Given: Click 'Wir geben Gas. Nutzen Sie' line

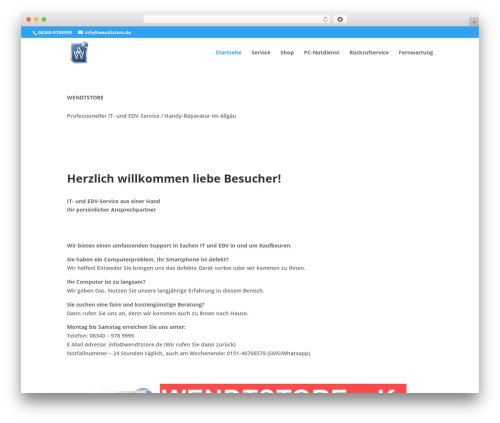Looking at the screenshot, I should click(165, 291).
